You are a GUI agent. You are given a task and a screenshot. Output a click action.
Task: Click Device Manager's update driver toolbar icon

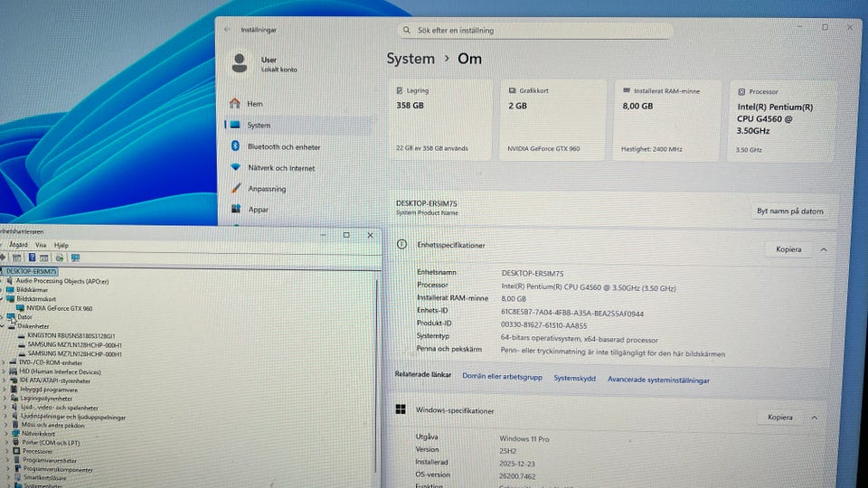point(60,258)
